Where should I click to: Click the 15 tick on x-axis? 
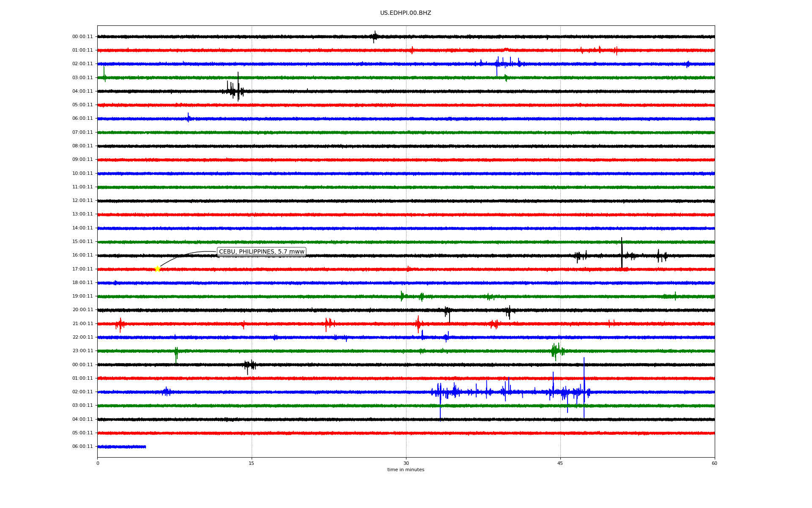[252, 463]
